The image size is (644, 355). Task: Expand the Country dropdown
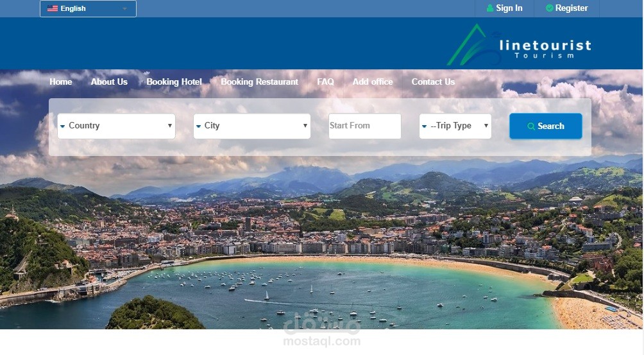pyautogui.click(x=116, y=126)
